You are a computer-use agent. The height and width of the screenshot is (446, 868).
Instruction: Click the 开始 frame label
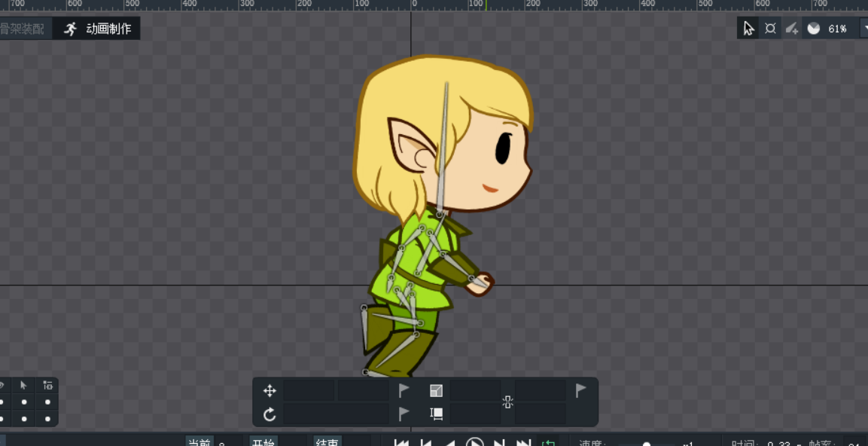tap(263, 442)
